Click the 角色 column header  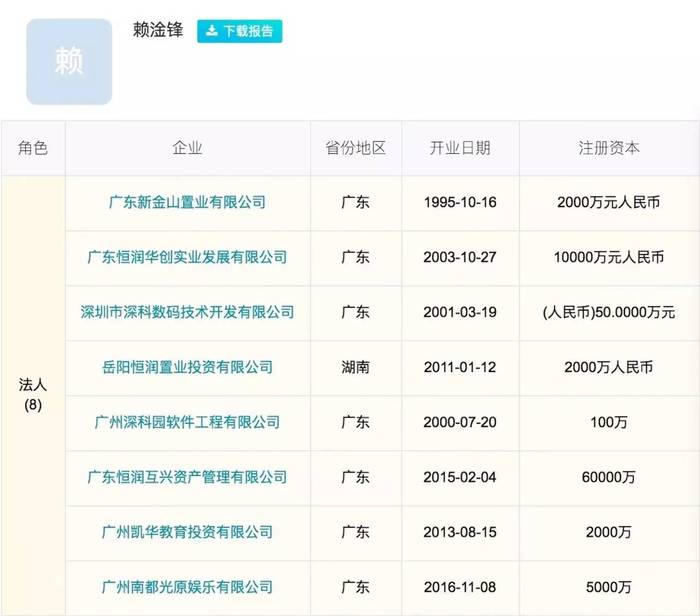pyautogui.click(x=33, y=148)
